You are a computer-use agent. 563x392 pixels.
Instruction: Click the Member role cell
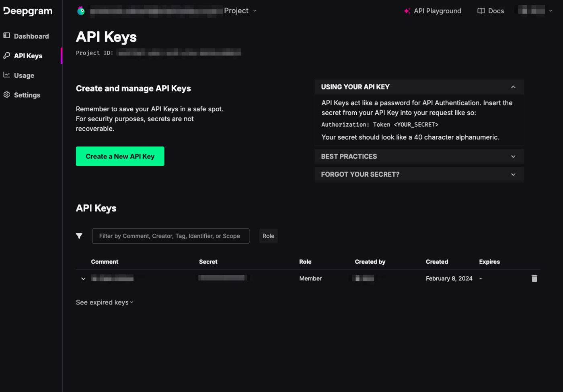pyautogui.click(x=310, y=279)
